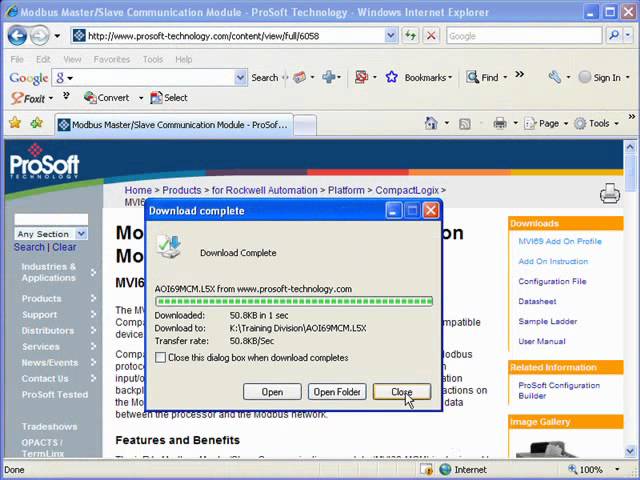640x480 pixels.
Task: Click the Google toolbar wrench settings icon
Action: coord(555,77)
